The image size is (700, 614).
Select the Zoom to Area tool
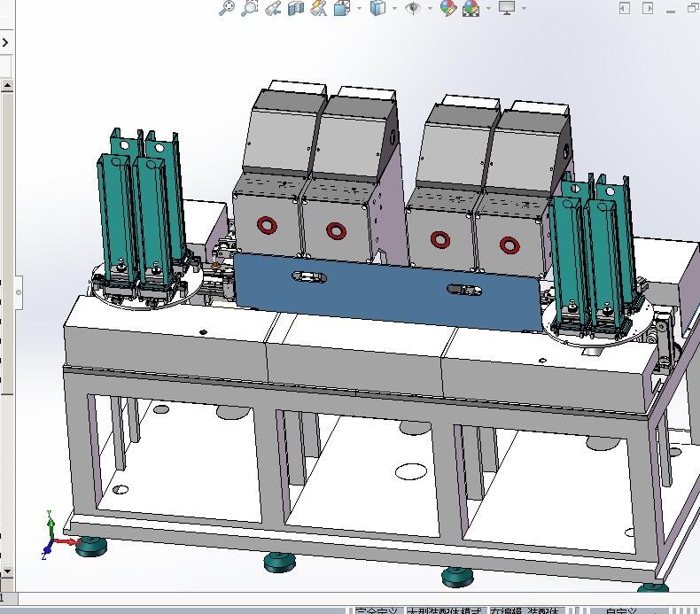coord(250,8)
